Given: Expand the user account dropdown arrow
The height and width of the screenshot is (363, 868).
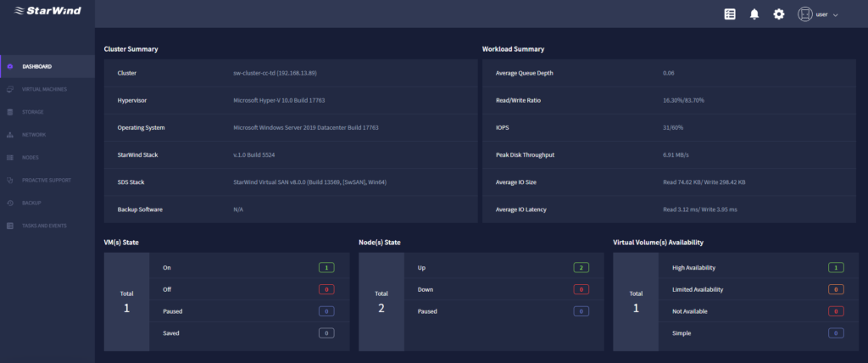Looking at the screenshot, I should pos(835,15).
